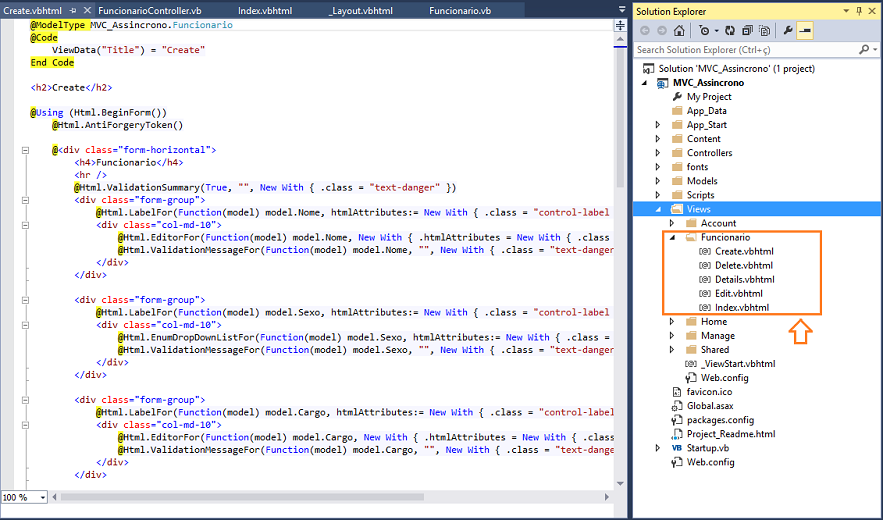Collapse the Funcionario folder
Viewport: 883px width, 520px height.
672,237
